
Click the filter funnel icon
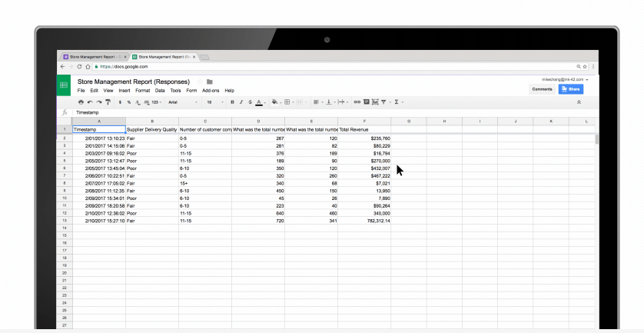[383, 102]
